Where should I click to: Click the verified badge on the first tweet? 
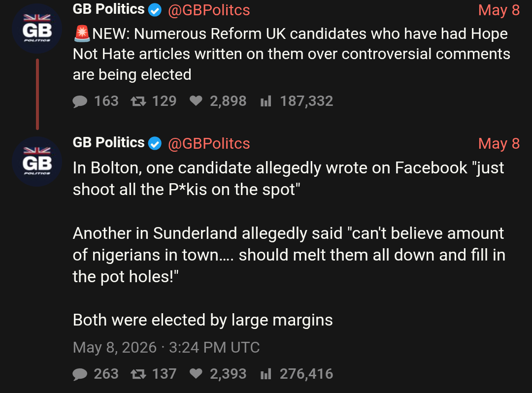point(155,10)
